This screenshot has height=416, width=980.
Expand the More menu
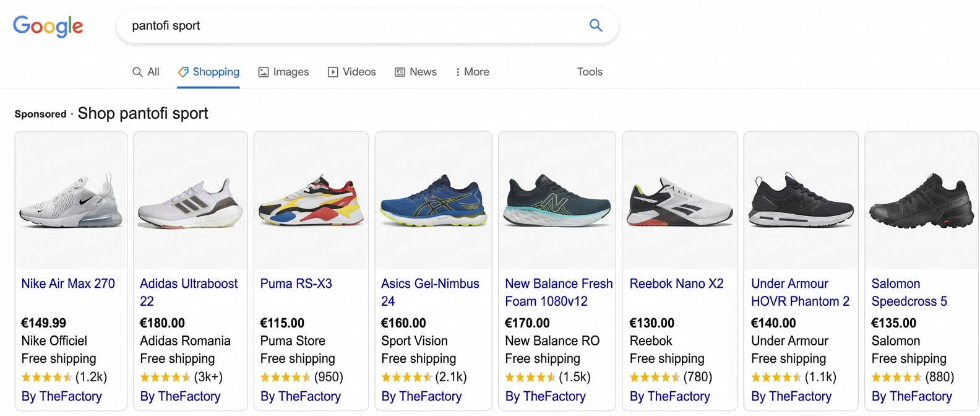[x=472, y=72]
